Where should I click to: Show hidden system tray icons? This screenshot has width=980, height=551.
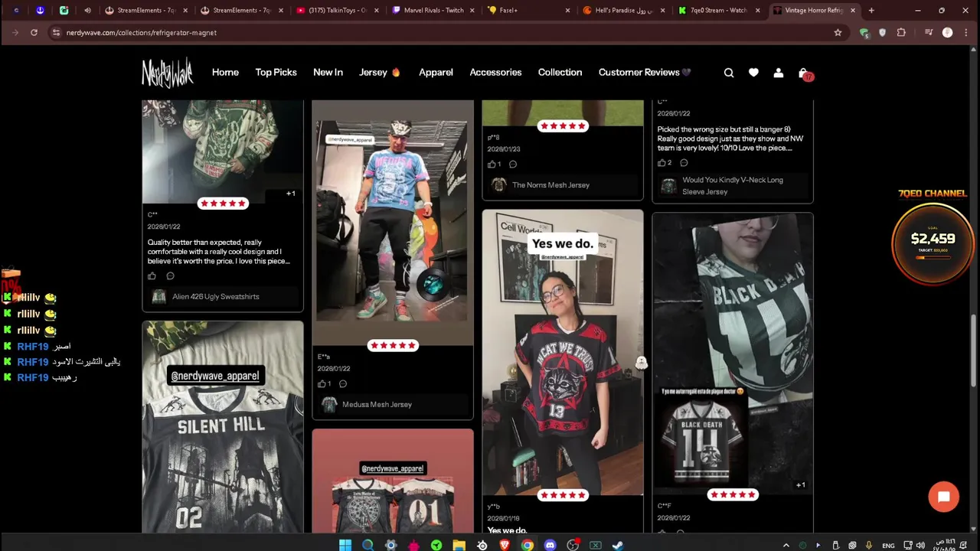pos(786,546)
